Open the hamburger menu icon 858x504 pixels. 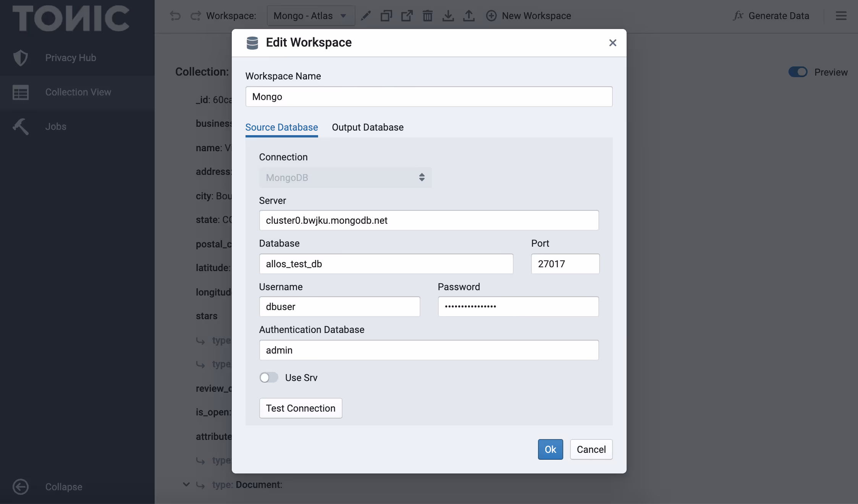pyautogui.click(x=841, y=16)
